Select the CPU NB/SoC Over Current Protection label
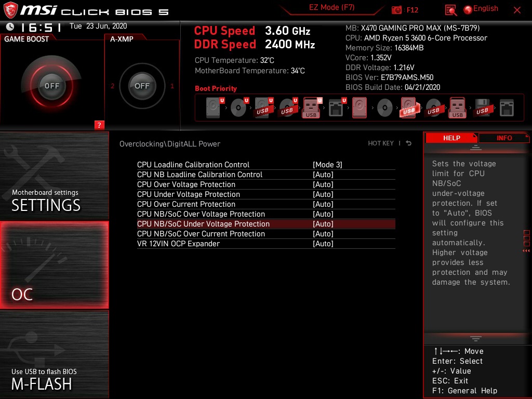The width and height of the screenshot is (532, 399). (x=201, y=233)
